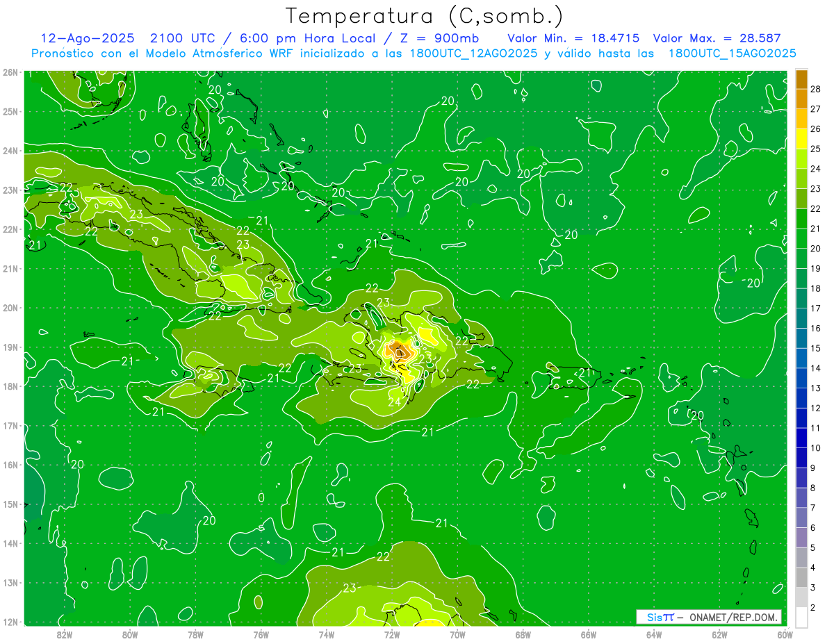Click the yellow legend swatch between 25 and 26
Image resolution: width=834 pixels, height=644 pixels.
(801, 139)
